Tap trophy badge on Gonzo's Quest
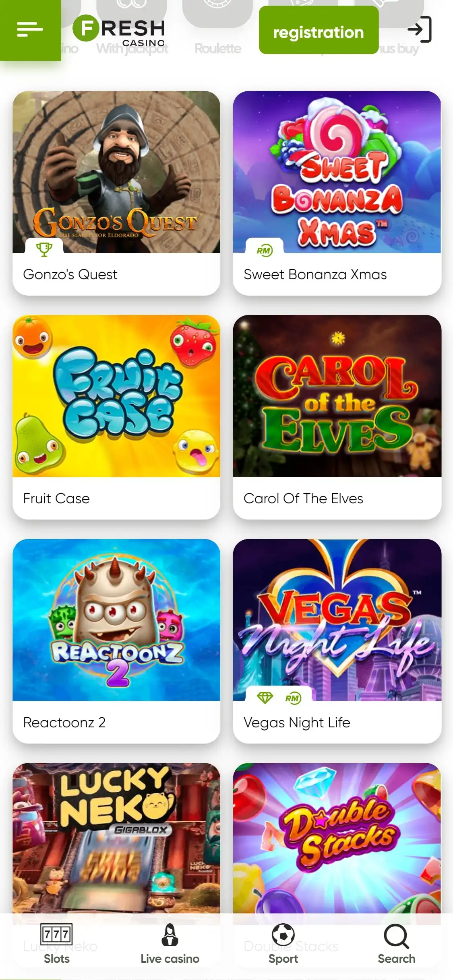 (44, 250)
